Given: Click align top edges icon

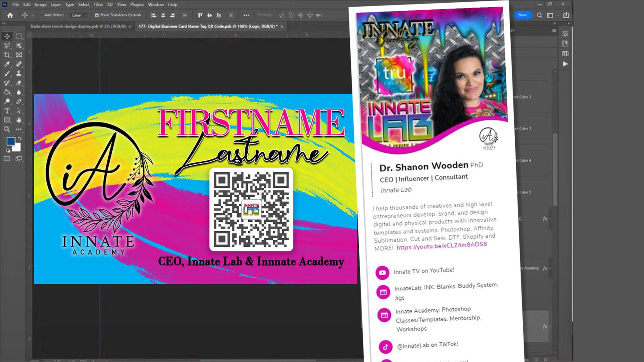Looking at the screenshot, I should (x=200, y=15).
